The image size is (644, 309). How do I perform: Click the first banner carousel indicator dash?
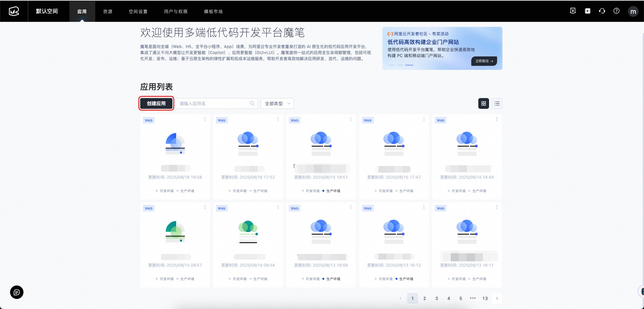[392, 65]
